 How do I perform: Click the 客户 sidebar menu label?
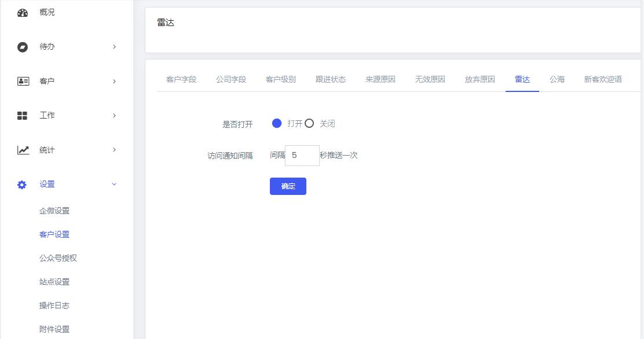(x=47, y=81)
